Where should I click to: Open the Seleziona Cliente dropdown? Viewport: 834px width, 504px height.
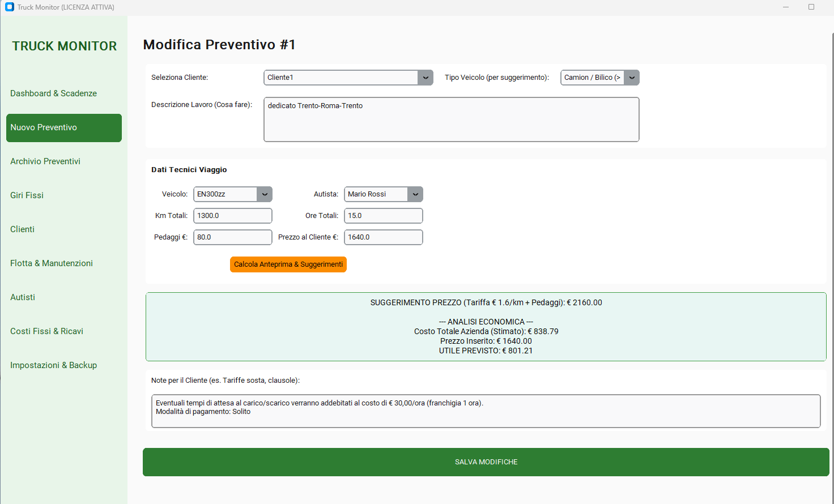[425, 78]
